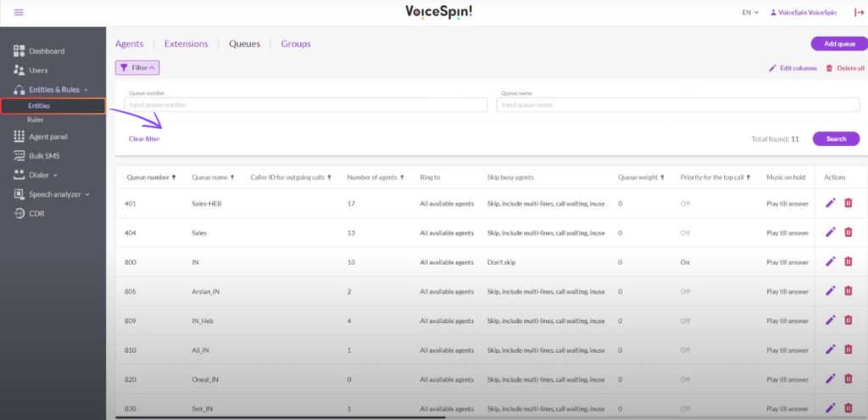Delete queue 404 Sales trash icon

(848, 232)
